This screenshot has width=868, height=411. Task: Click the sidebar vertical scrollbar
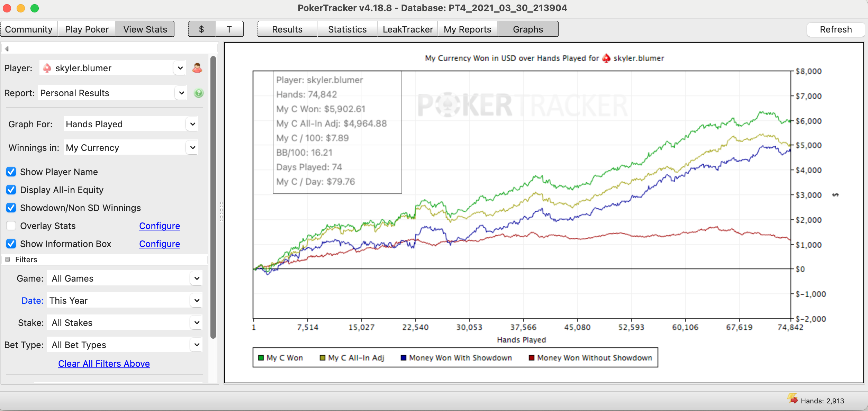(213, 197)
